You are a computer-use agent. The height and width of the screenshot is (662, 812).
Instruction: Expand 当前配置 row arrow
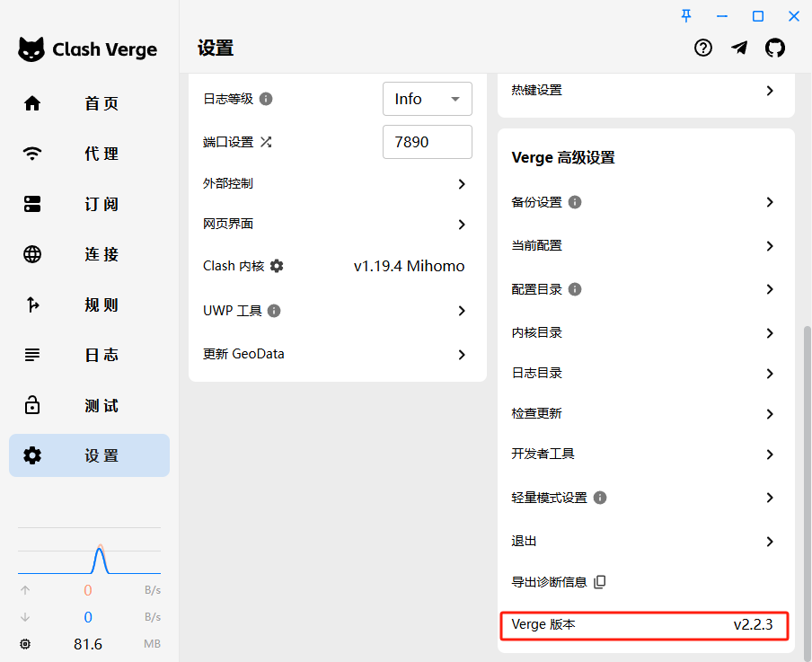[x=770, y=246]
